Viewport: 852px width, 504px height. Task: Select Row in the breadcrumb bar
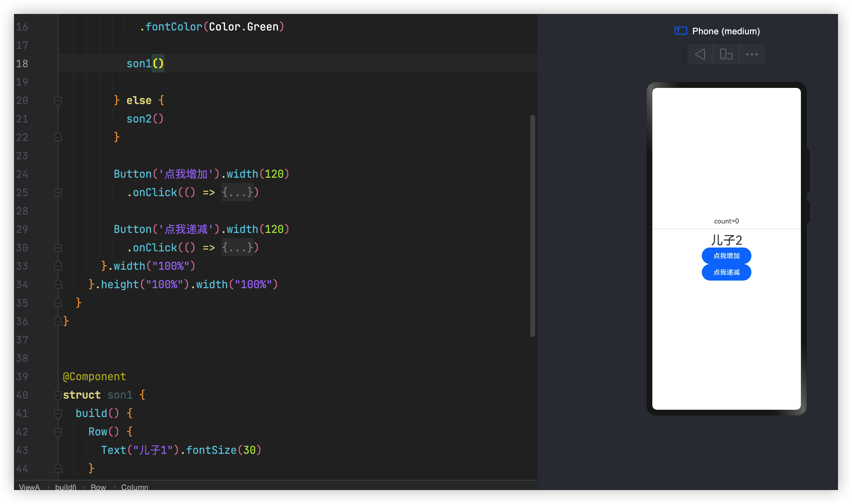pyautogui.click(x=98, y=487)
